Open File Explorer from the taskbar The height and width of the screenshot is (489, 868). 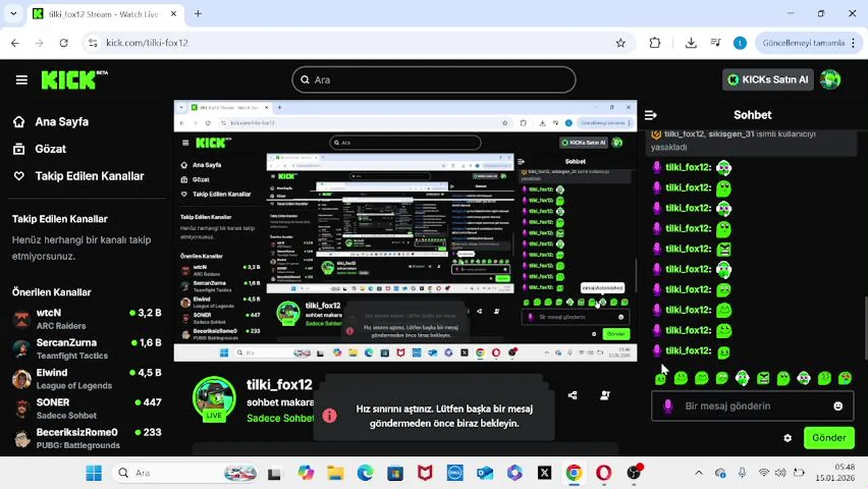coord(336,473)
